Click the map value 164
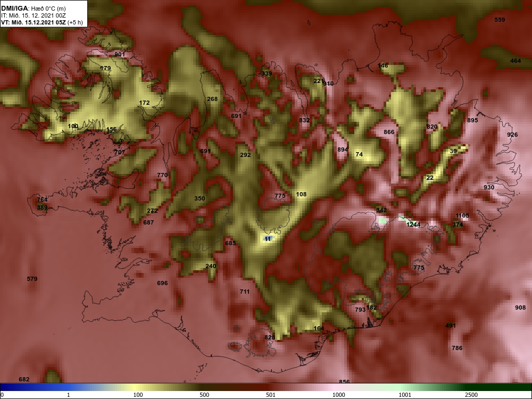532x399 pixels. [319, 328]
